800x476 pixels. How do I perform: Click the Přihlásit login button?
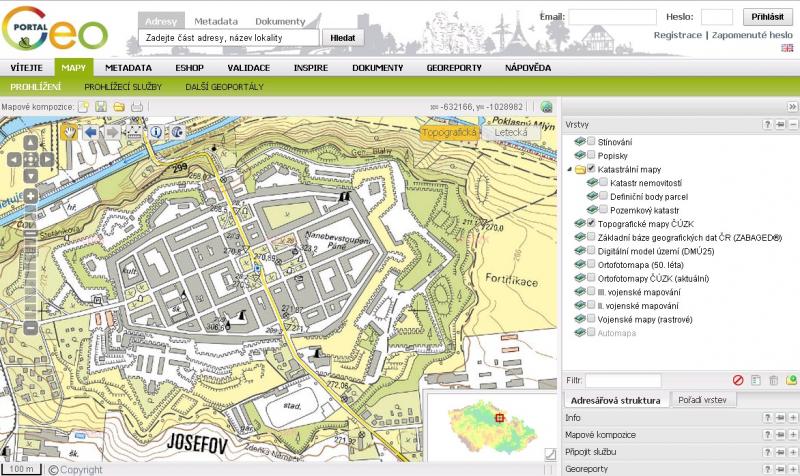pos(768,17)
